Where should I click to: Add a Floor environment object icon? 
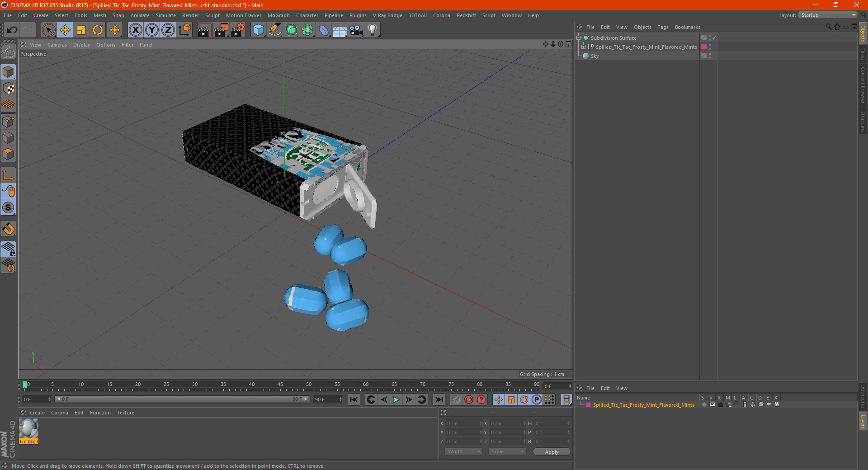click(x=340, y=30)
